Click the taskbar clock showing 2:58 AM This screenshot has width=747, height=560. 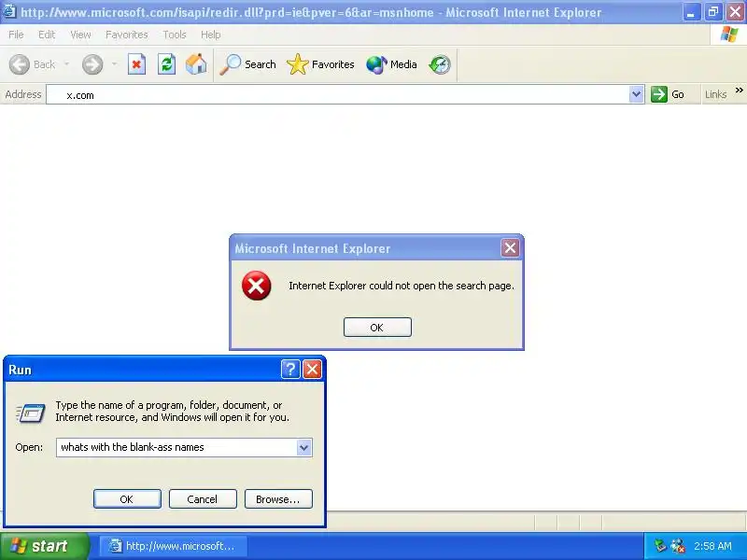pos(712,546)
